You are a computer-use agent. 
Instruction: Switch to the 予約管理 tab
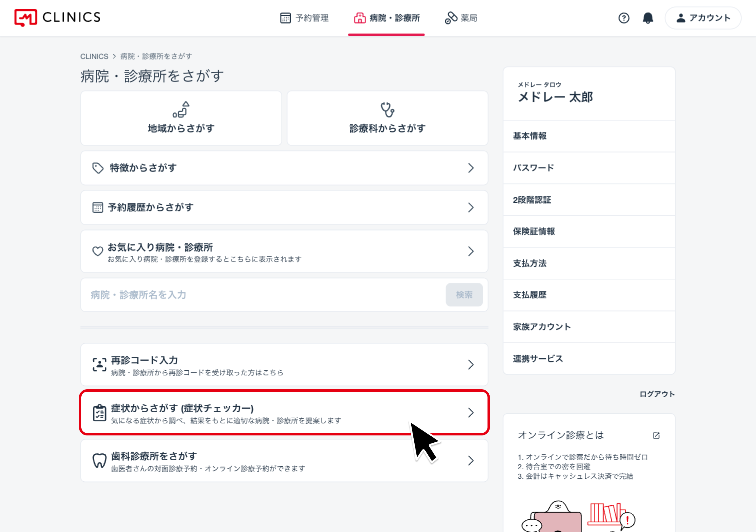pos(304,18)
